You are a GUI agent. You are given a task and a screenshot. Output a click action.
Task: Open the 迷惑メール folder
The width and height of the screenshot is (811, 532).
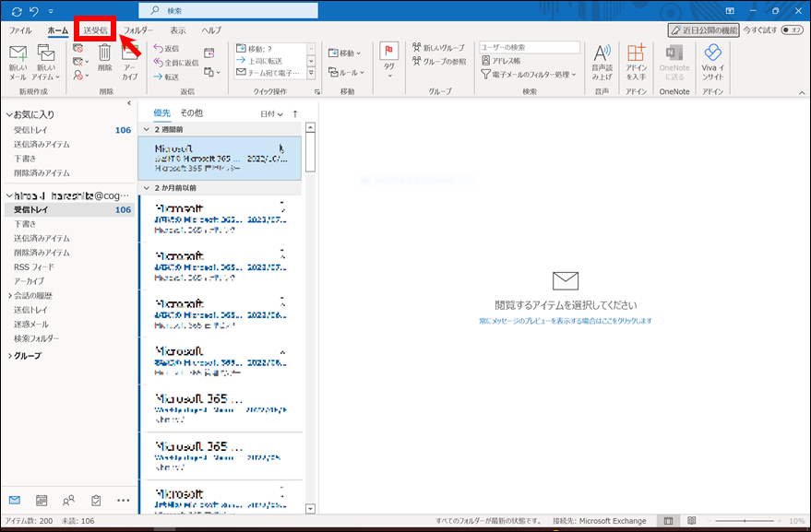(x=31, y=325)
